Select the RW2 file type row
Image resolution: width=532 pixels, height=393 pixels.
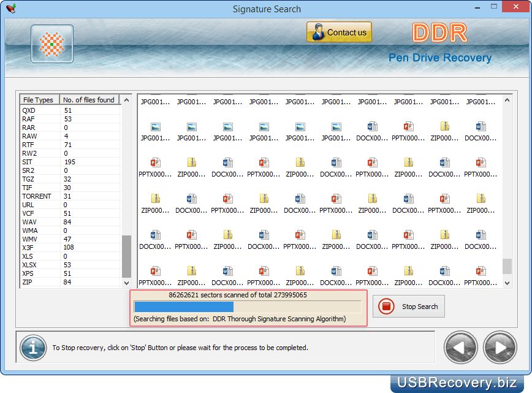[70, 153]
